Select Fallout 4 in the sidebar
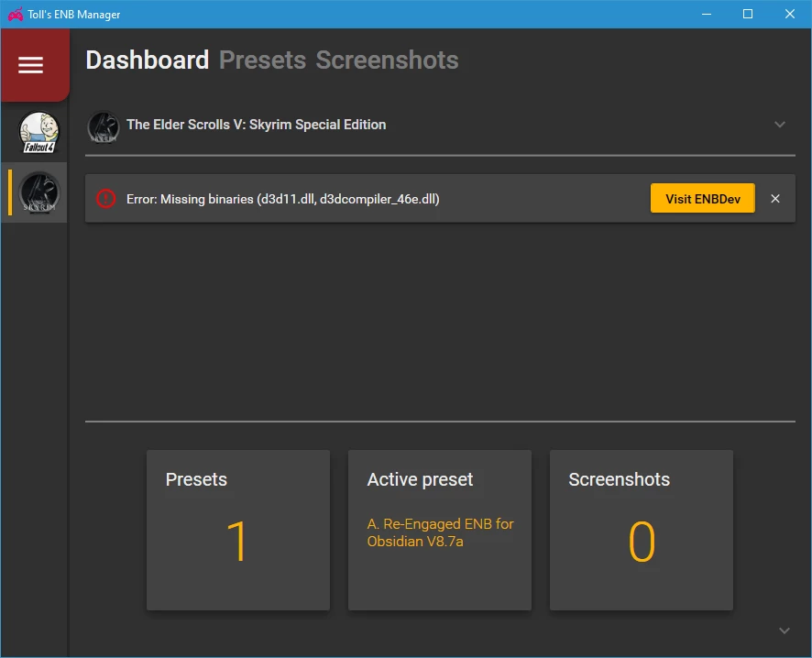812x658 pixels. pos(39,133)
